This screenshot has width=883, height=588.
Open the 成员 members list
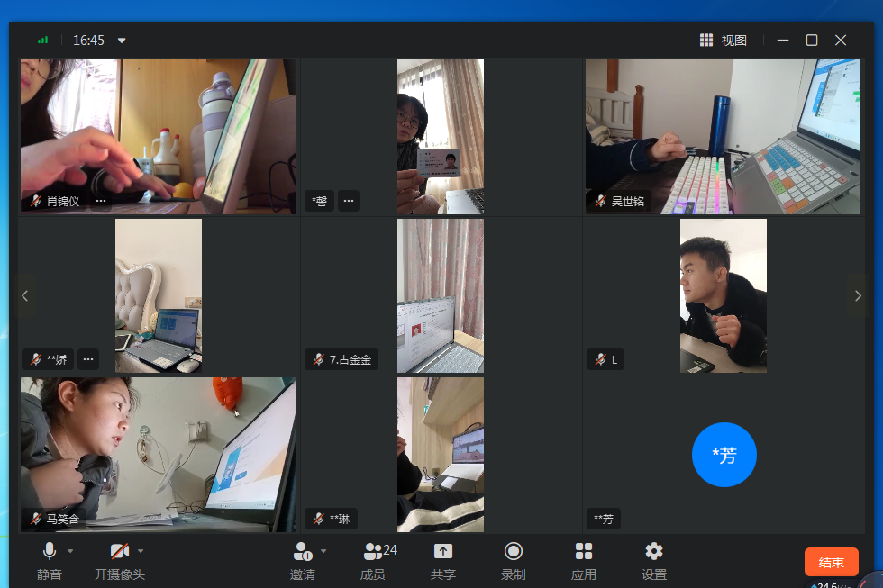(372, 559)
